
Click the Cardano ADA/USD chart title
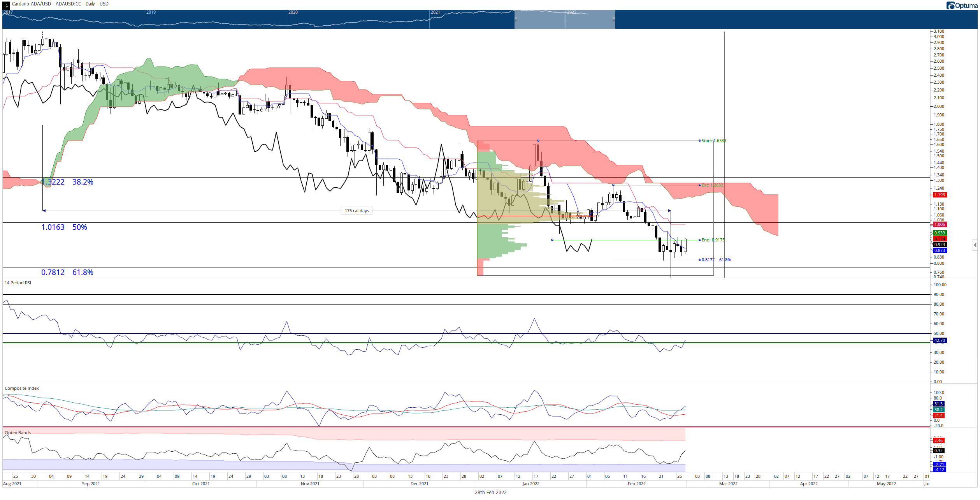pyautogui.click(x=60, y=4)
